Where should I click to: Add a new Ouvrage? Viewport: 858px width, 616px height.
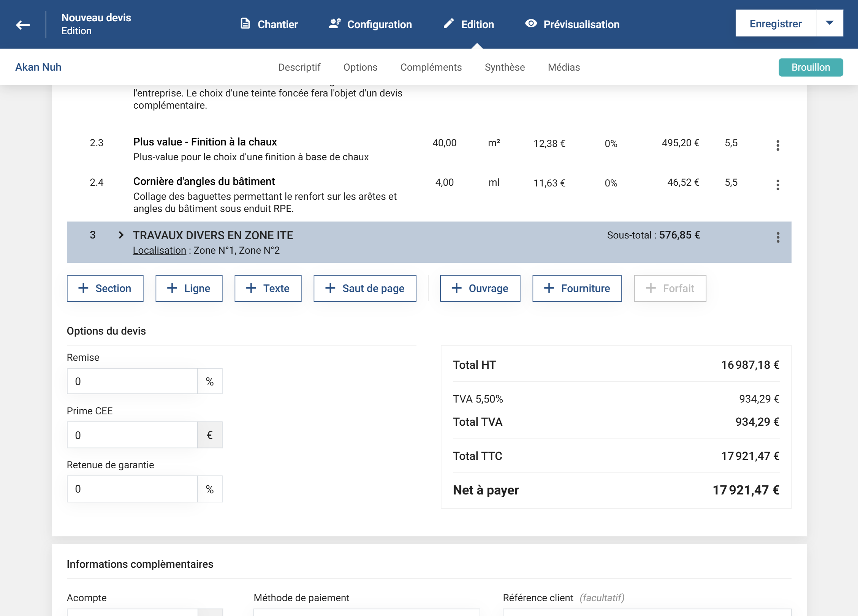[480, 288]
